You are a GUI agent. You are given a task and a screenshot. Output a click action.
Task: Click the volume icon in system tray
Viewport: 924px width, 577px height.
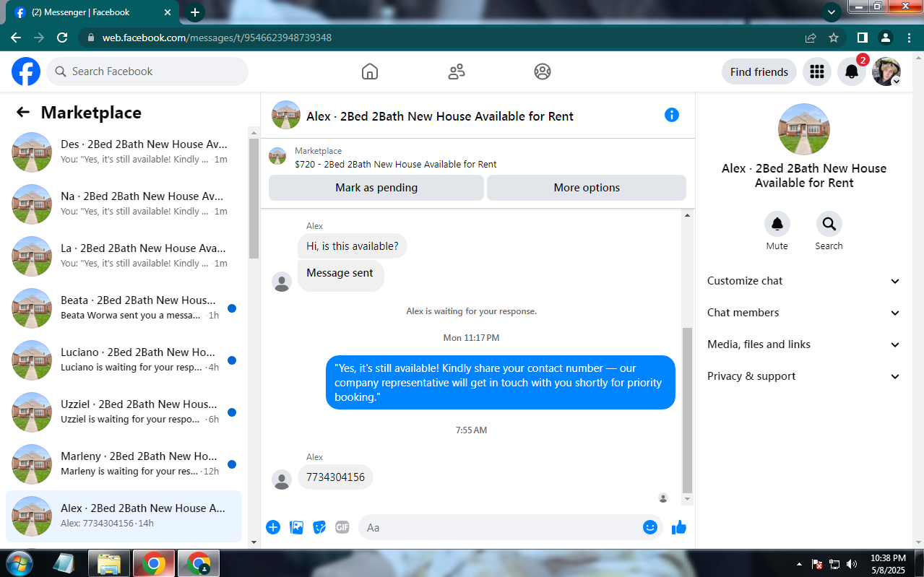click(x=852, y=564)
